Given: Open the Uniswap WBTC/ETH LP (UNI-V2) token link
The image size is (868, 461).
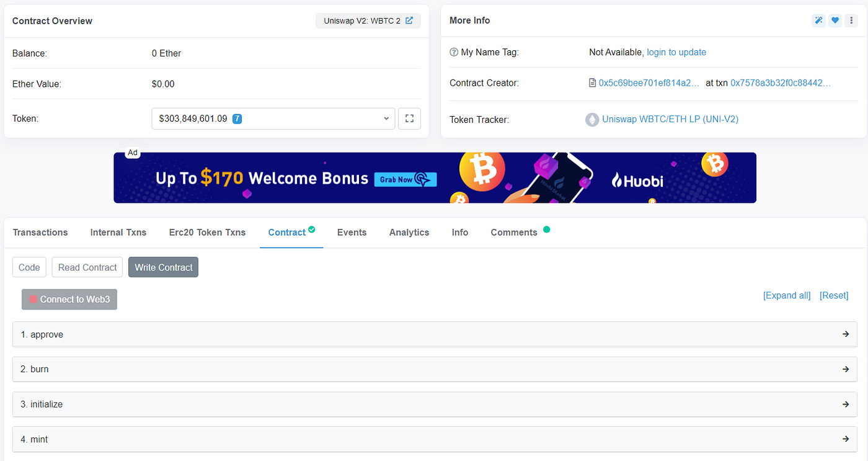Looking at the screenshot, I should pyautogui.click(x=670, y=119).
